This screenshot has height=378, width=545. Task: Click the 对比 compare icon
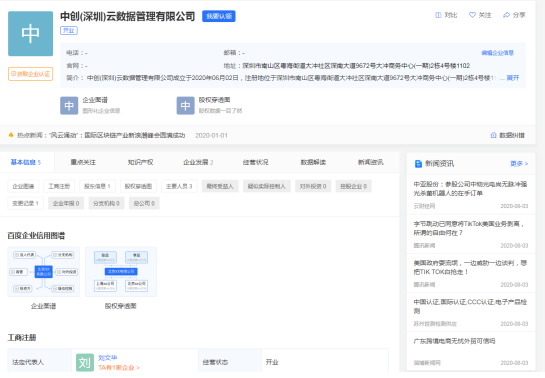(438, 15)
